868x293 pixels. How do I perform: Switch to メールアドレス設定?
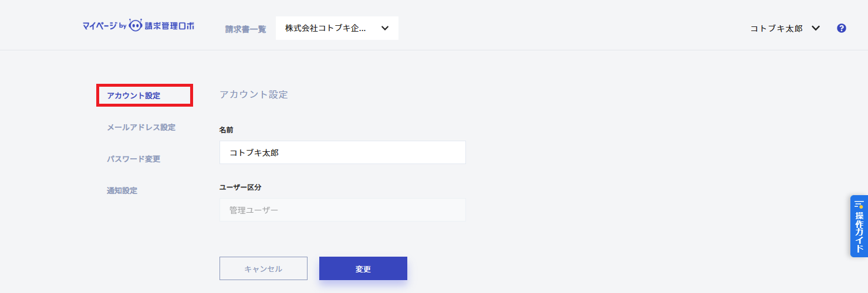141,127
